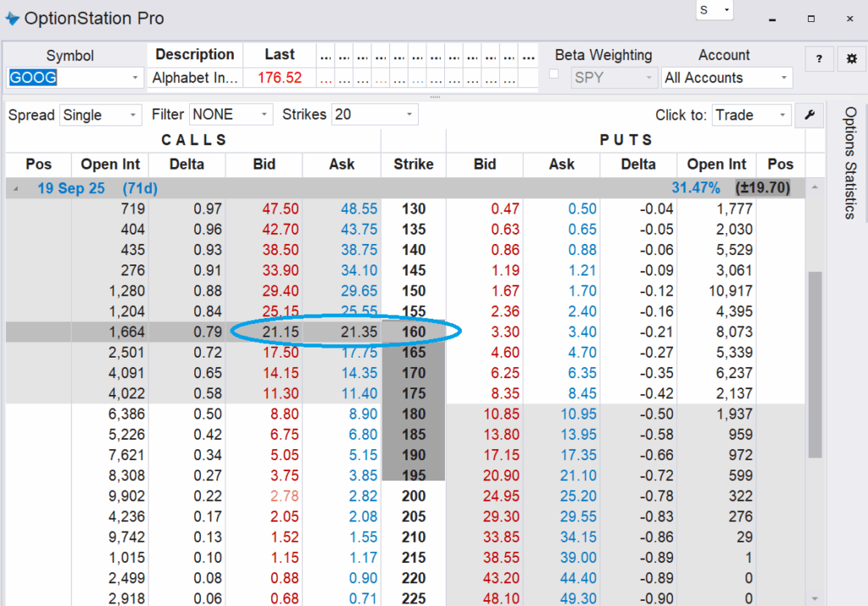
Task: Open the Options Statistics side tab
Action: [x=851, y=163]
